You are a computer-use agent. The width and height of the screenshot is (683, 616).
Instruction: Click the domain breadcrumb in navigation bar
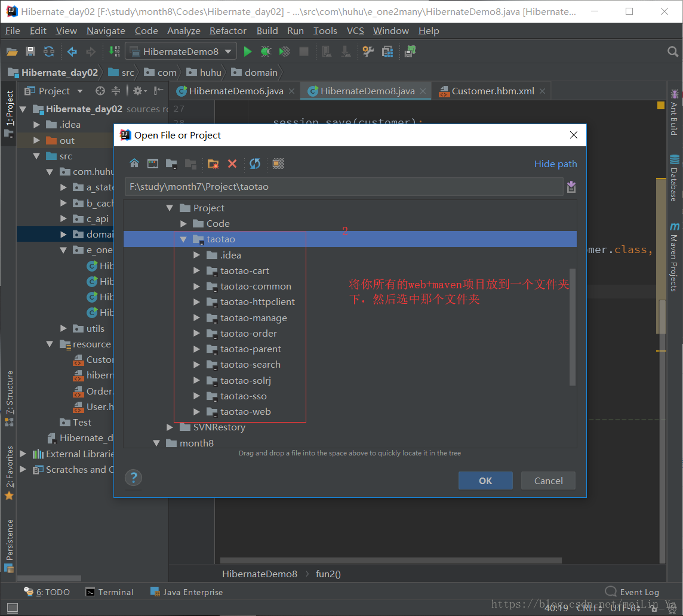[254, 72]
